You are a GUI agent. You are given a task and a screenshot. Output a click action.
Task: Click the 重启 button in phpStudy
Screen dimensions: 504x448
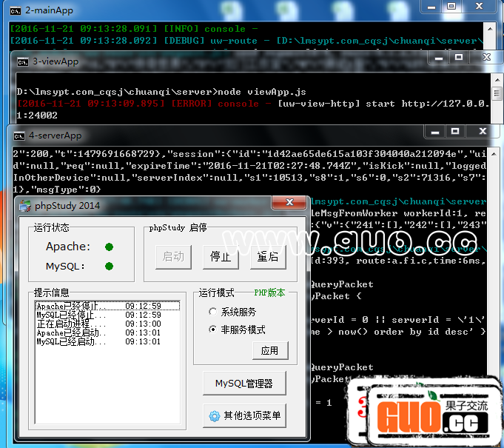tap(268, 257)
